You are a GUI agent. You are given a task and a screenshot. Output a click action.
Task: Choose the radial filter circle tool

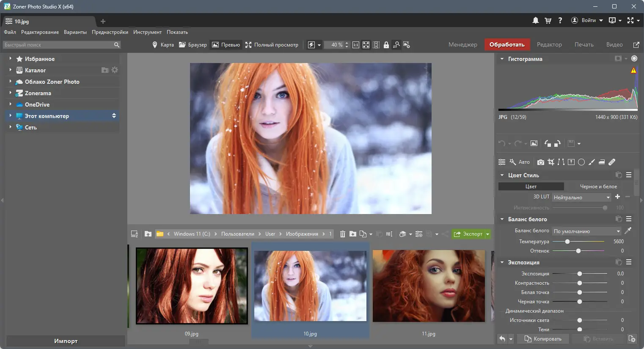coord(581,162)
